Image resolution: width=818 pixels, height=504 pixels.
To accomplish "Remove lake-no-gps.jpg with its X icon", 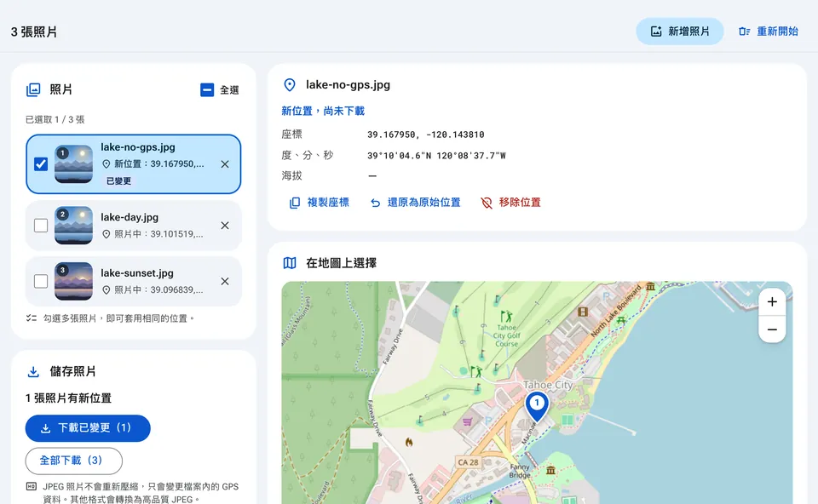I will [x=225, y=164].
